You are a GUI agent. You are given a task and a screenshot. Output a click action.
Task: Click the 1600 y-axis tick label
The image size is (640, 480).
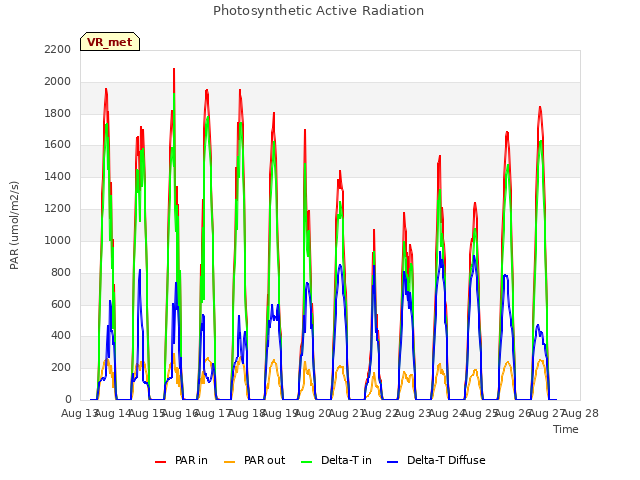(58, 144)
